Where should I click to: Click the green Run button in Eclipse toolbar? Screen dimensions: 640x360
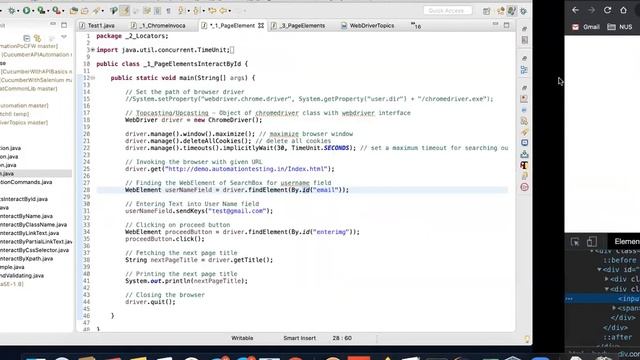(26, 11)
